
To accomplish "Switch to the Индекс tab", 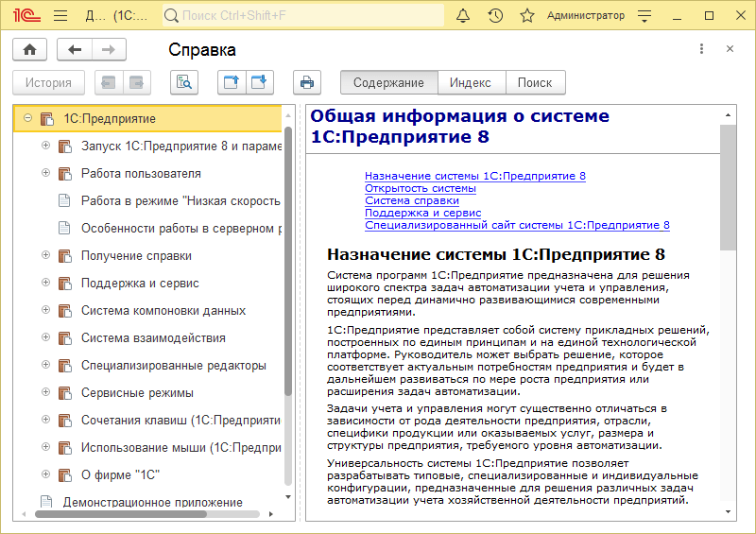I will 471,82.
